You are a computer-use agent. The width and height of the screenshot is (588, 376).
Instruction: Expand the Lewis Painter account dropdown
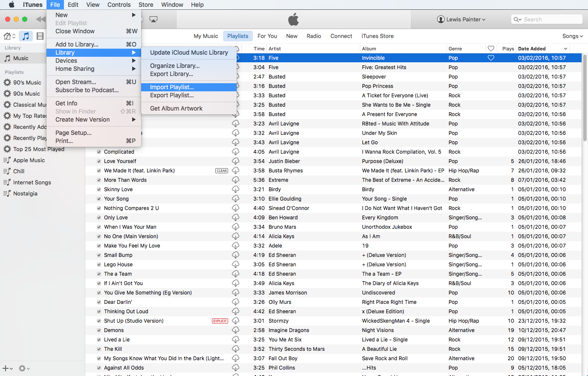pyautogui.click(x=461, y=19)
